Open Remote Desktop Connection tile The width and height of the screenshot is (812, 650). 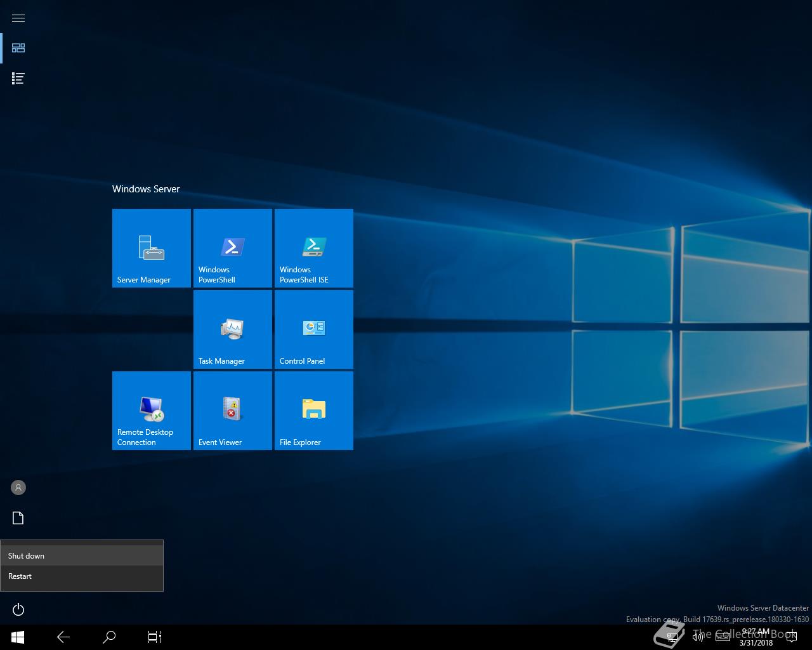(152, 411)
